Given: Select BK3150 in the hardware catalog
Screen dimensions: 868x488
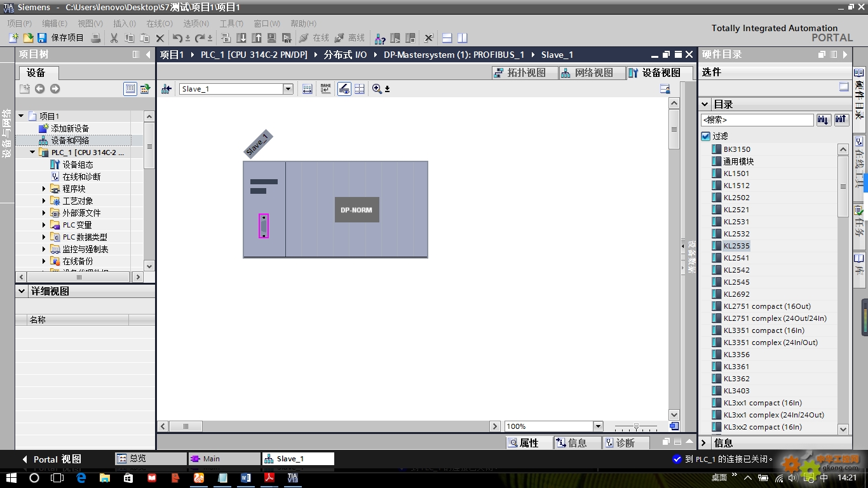Looking at the screenshot, I should coord(736,149).
